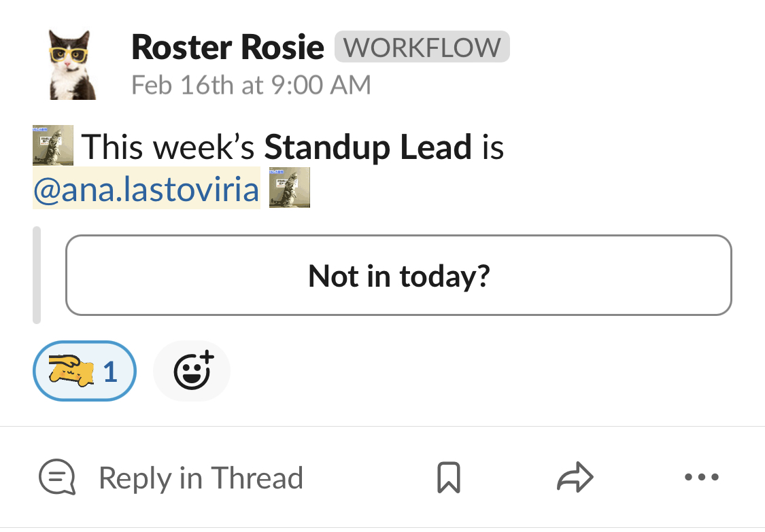The image size is (765, 532).
Task: Open the add reaction smiley picker
Action: pos(192,371)
